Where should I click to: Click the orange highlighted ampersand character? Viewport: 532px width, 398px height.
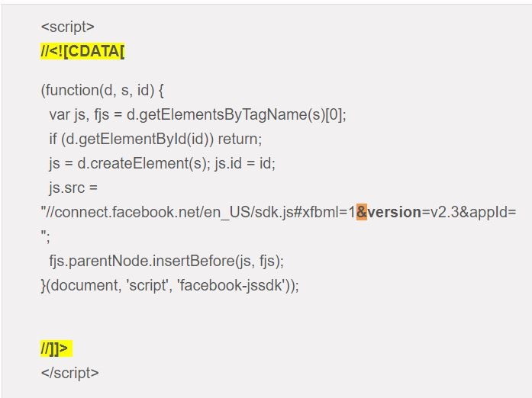coord(362,212)
